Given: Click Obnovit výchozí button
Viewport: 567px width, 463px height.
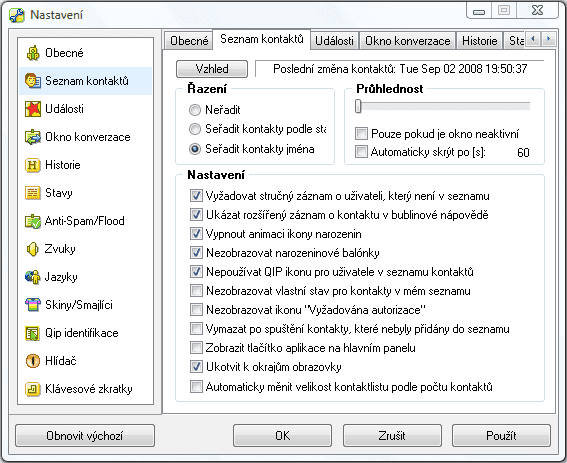Looking at the screenshot, I should point(85,436).
